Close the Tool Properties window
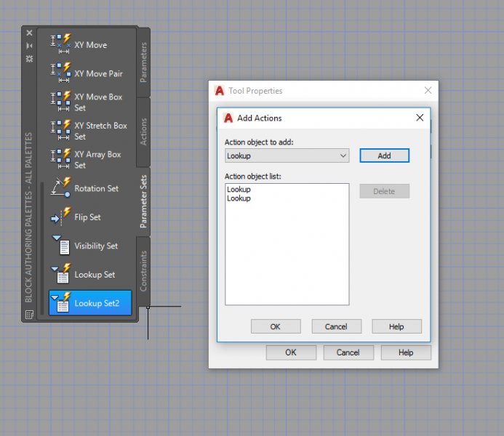 (x=428, y=90)
